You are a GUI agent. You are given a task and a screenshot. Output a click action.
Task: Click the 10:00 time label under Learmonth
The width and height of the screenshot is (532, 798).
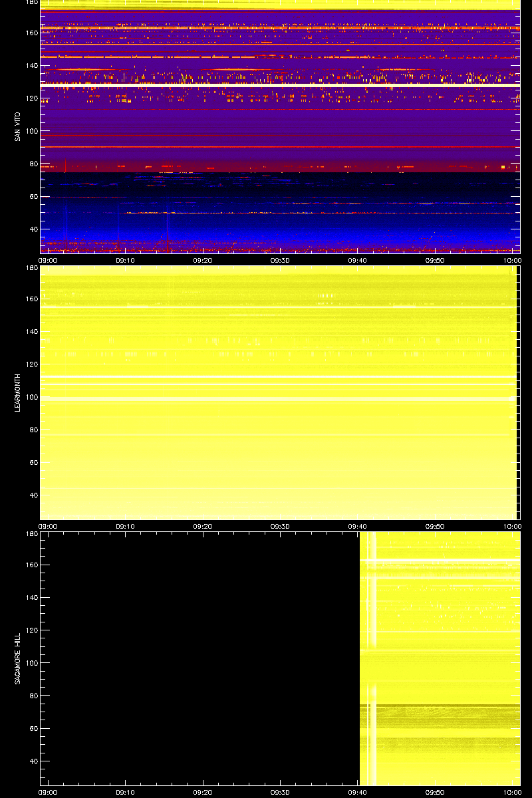click(512, 527)
